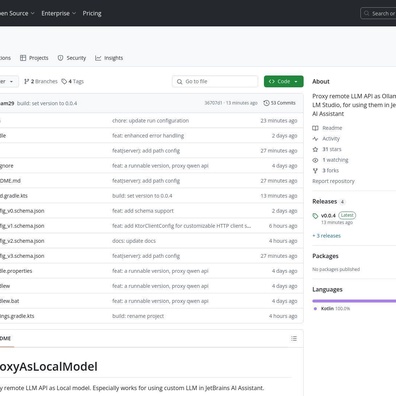
Task: Open commit 'feat: enhanced error handling'
Action: click(148, 136)
